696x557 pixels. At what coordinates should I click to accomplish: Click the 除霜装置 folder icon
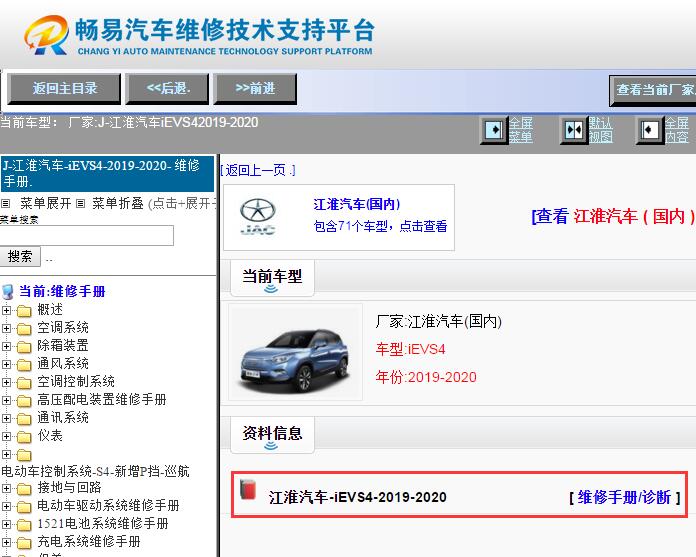pos(24,346)
